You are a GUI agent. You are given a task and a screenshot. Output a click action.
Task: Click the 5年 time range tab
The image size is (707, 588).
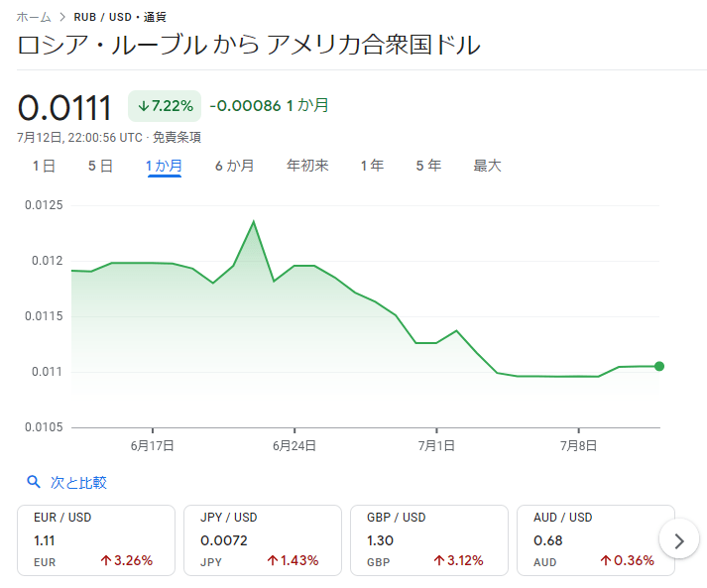428,166
